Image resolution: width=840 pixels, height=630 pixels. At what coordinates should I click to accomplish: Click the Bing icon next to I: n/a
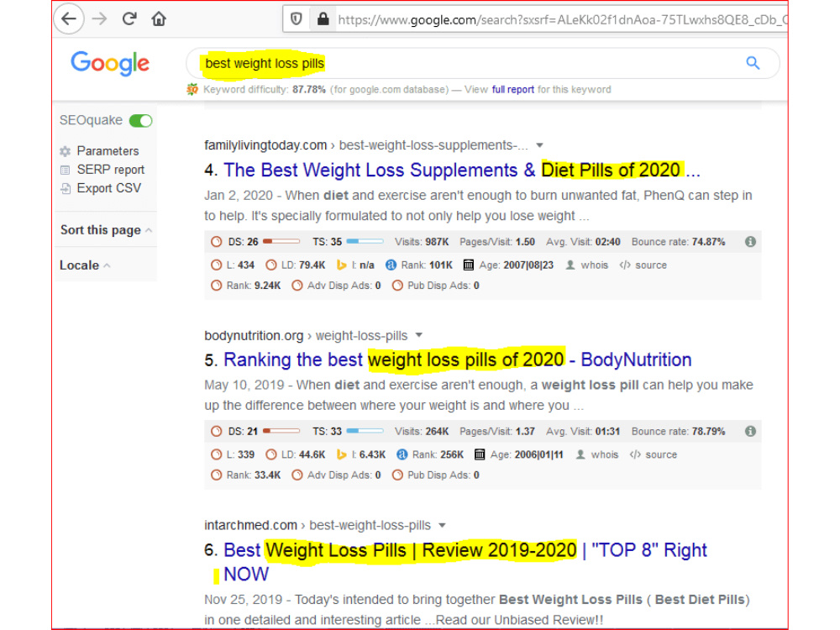[x=341, y=265]
